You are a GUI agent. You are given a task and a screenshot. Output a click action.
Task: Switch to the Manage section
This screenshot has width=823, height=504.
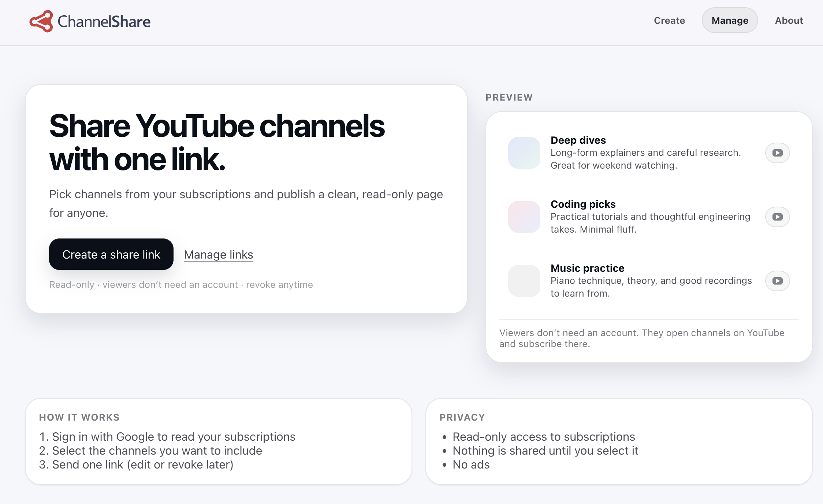730,20
